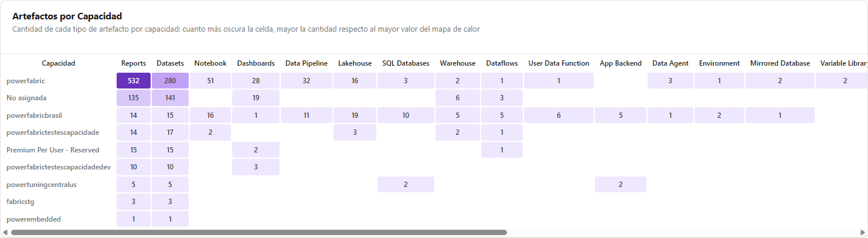This screenshot has width=868, height=238.
Task: Click the 280 Datasets cell for powerfabric
Action: coord(170,81)
